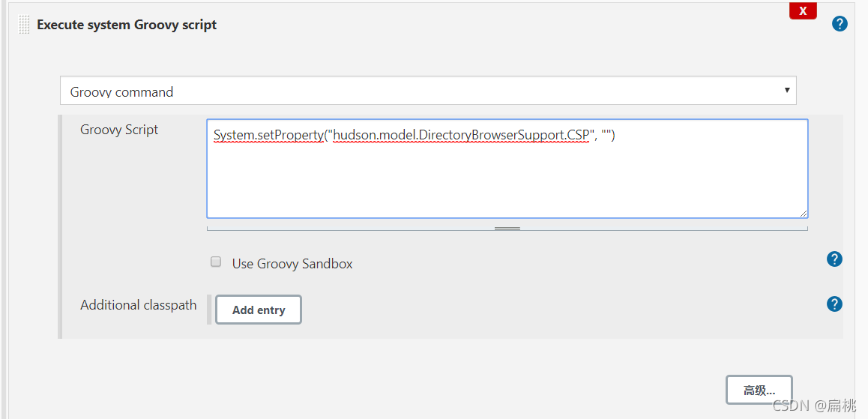This screenshot has width=868, height=419.
Task: Click the Groovy Script label
Action: (119, 130)
